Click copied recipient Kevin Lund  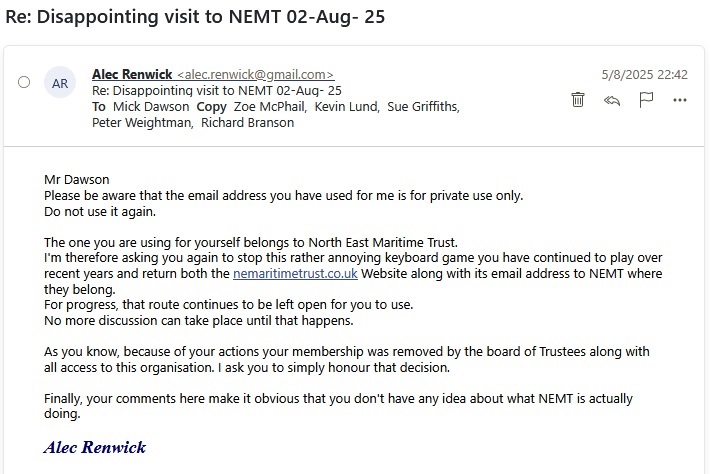(x=347, y=107)
